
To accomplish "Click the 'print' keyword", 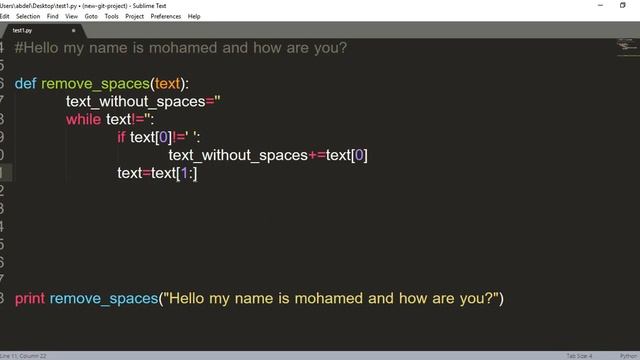I will (x=30, y=299).
